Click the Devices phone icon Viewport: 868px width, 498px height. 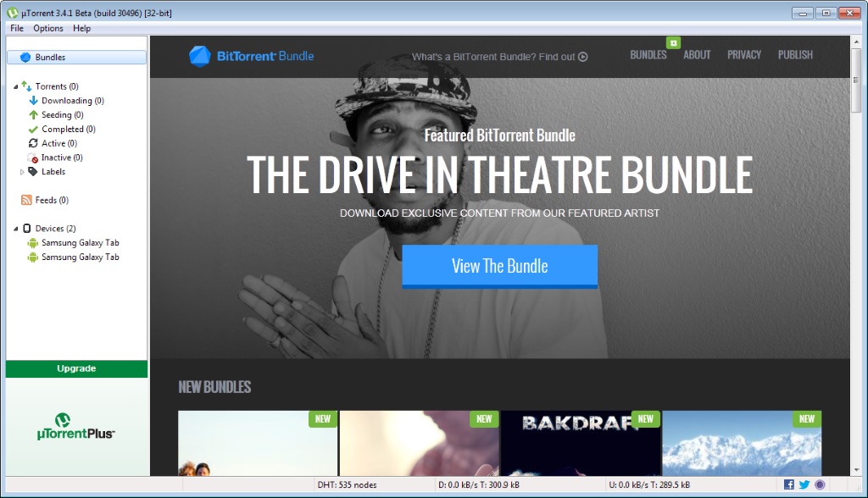click(x=26, y=228)
